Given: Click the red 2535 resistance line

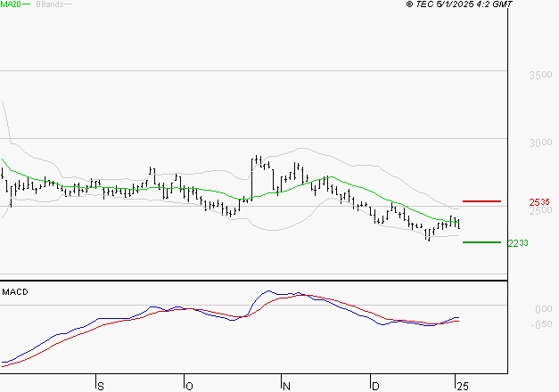Looking at the screenshot, I should point(481,201).
